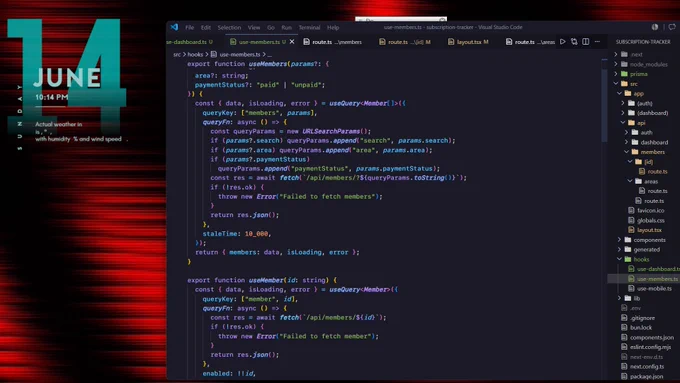Expand the (dashboard) folder
This screenshot has width=680, height=383.
(623, 113)
